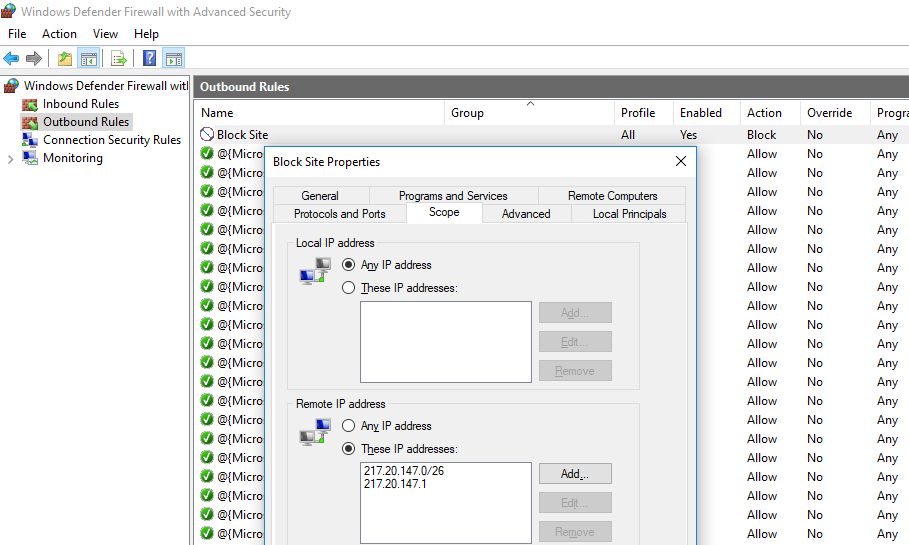Choose These IP addresses for Local IP

[349, 288]
